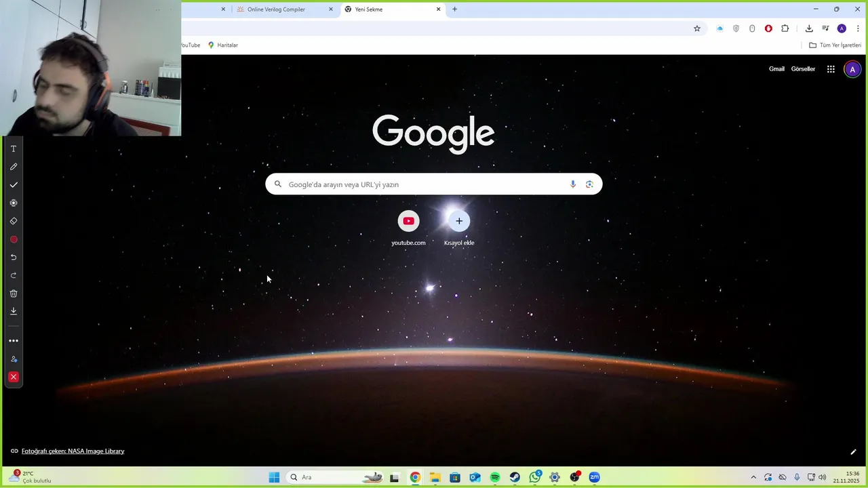Close the annotation toolbar with red X
The width and height of the screenshot is (868, 488).
(x=13, y=377)
